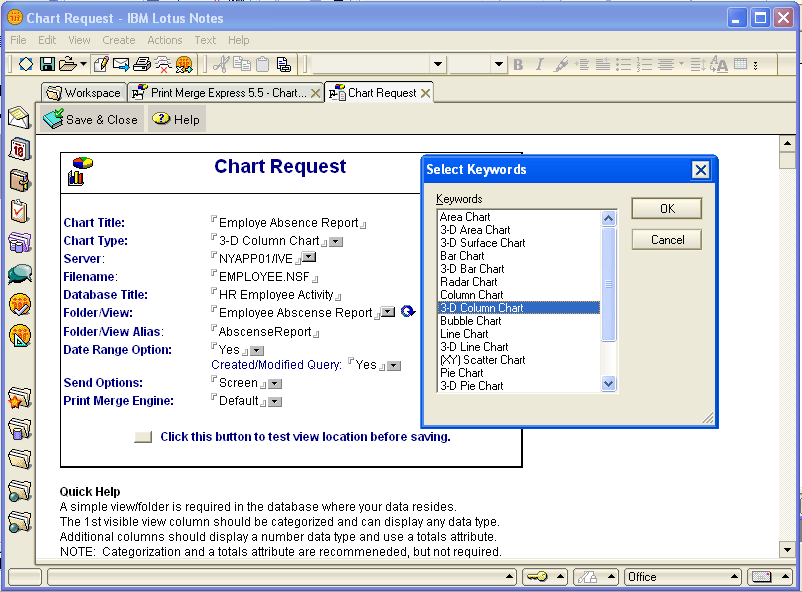Image resolution: width=802 pixels, height=592 pixels.
Task: Click the Keywords list scroll-down arrow
Action: (x=608, y=384)
